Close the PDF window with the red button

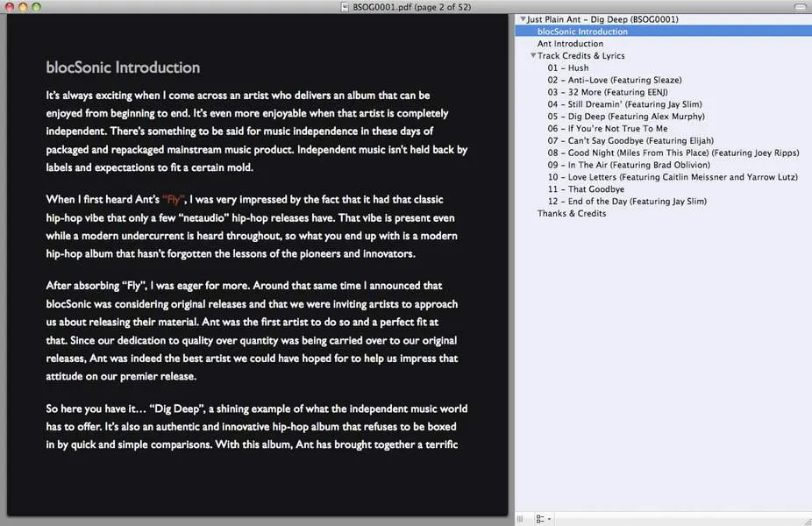(x=10, y=7)
